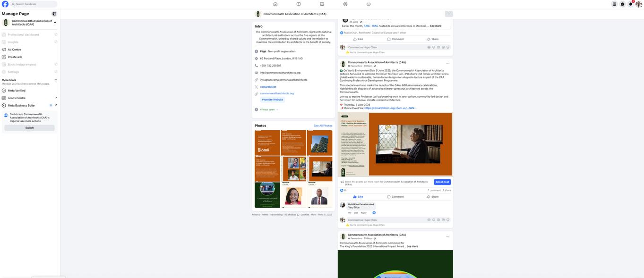This screenshot has height=278, width=644.
Task: Share the RAIC post at top
Action: [432, 39]
